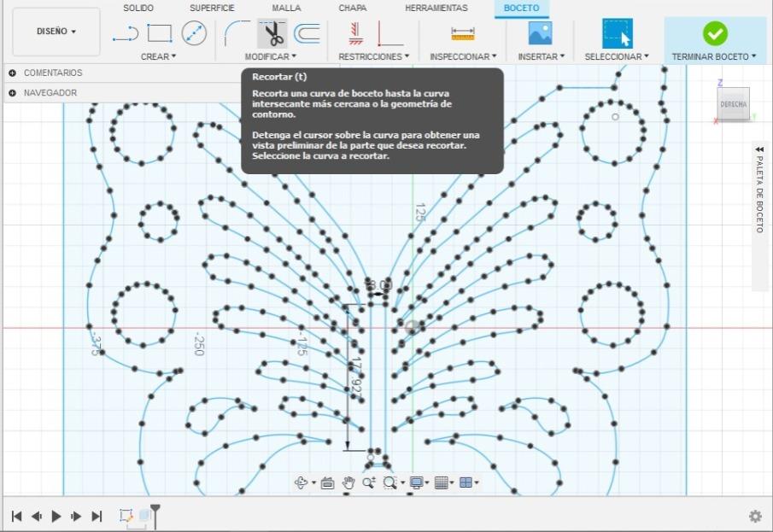Open Display Settings dropdown arrow

427,482
